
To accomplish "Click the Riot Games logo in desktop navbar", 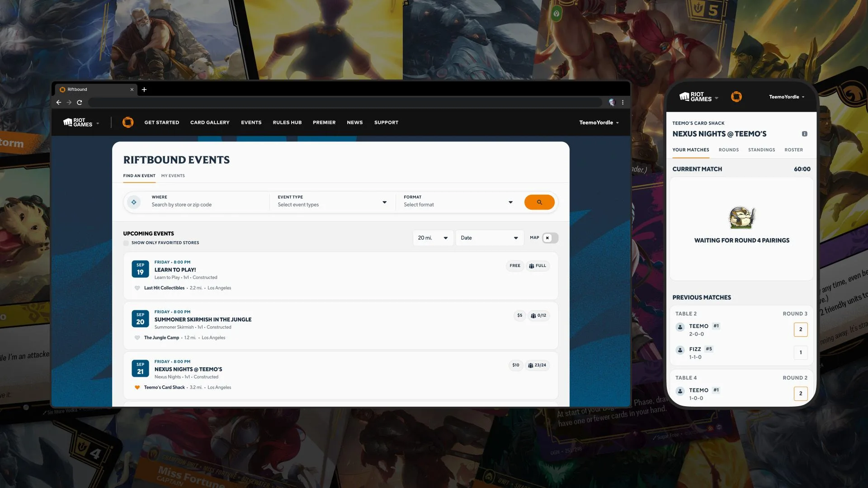I will point(78,122).
